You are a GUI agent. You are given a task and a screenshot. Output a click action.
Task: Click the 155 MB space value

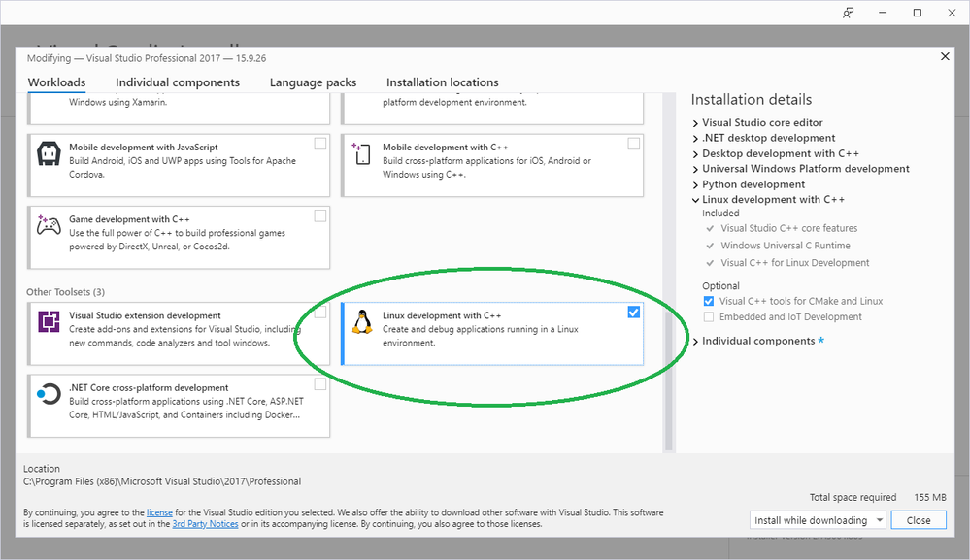(x=930, y=497)
